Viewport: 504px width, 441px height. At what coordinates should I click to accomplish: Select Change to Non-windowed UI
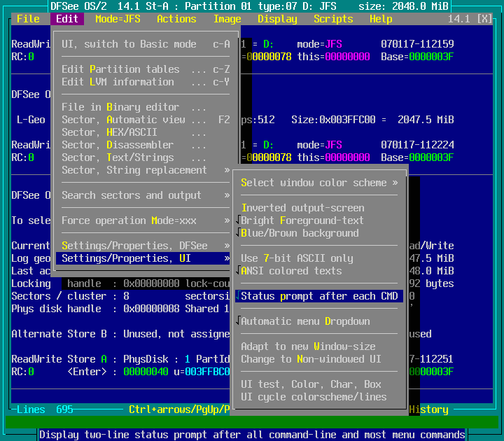click(319, 359)
